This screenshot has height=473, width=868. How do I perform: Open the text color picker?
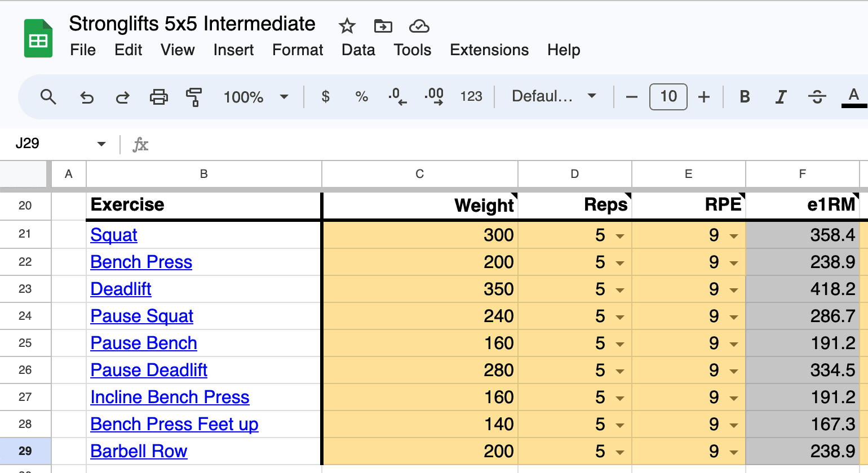click(x=853, y=97)
